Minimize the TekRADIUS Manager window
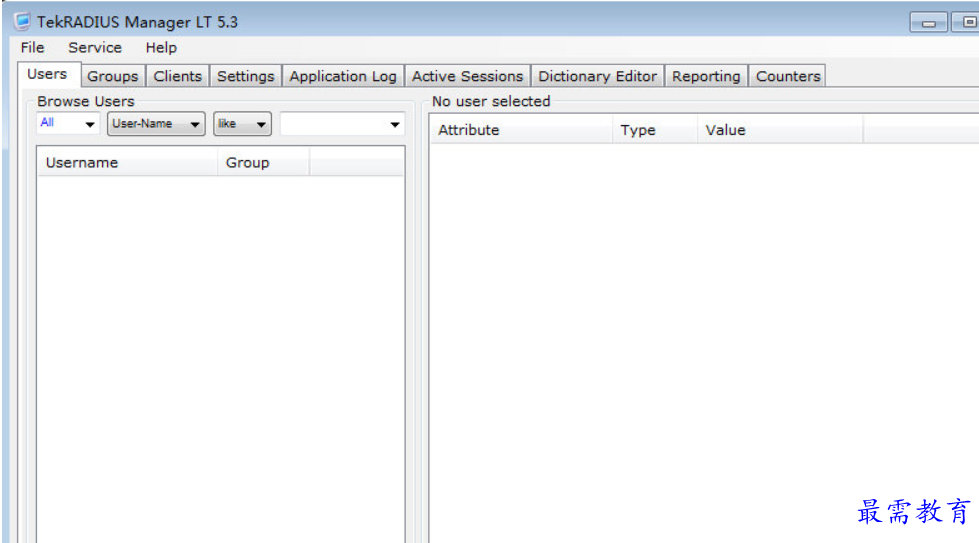The width and height of the screenshot is (979, 543). (928, 22)
